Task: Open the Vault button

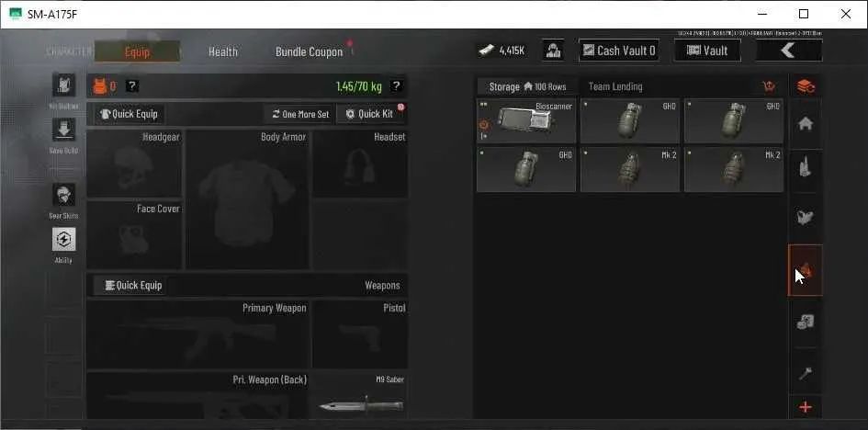Action: click(707, 51)
